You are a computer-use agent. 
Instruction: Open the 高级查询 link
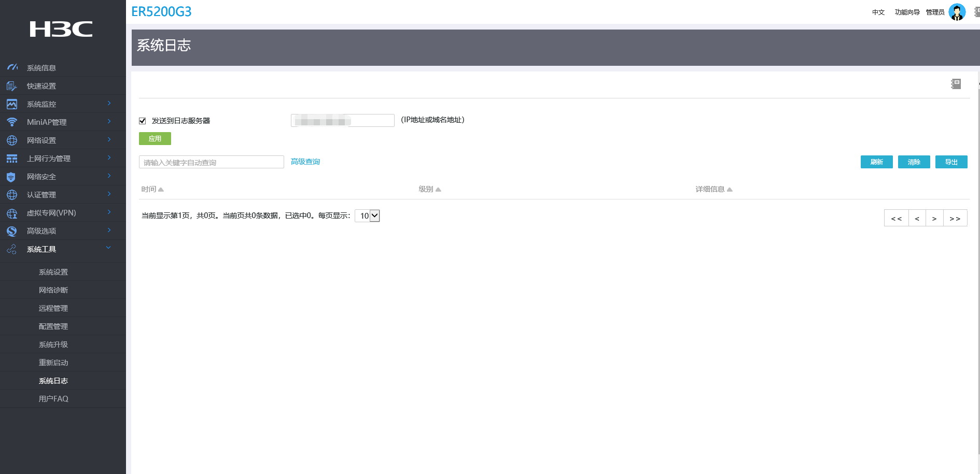305,162
